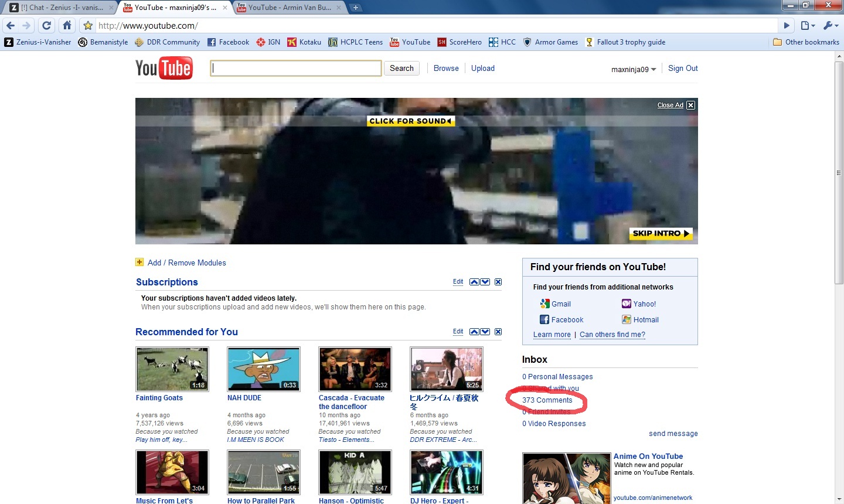Click the CLICK FOR SOUND button on ad
The width and height of the screenshot is (844, 504).
coord(411,121)
